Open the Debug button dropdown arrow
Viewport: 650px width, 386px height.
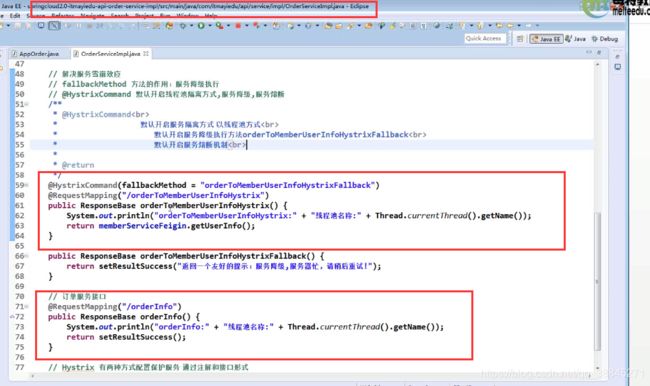[x=191, y=26]
